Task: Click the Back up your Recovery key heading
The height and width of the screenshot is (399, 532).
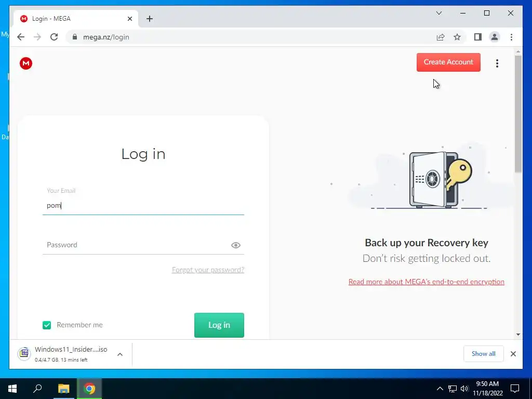Action: (427, 243)
